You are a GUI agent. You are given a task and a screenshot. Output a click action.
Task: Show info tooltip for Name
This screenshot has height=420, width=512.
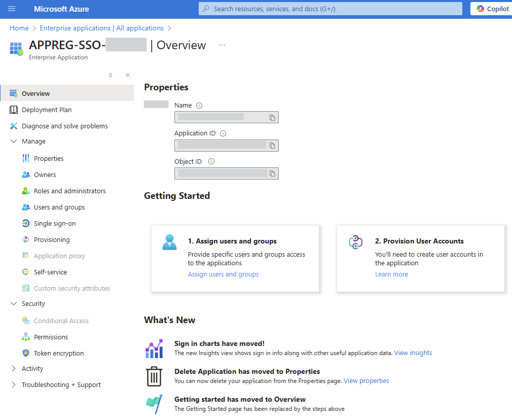click(x=199, y=106)
